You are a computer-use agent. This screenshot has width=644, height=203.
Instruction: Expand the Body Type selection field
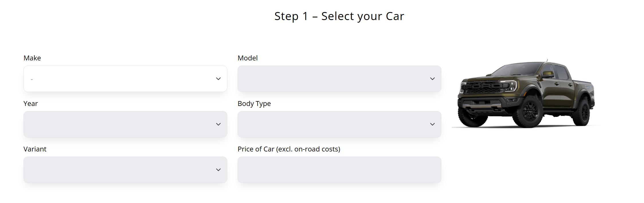tap(339, 124)
